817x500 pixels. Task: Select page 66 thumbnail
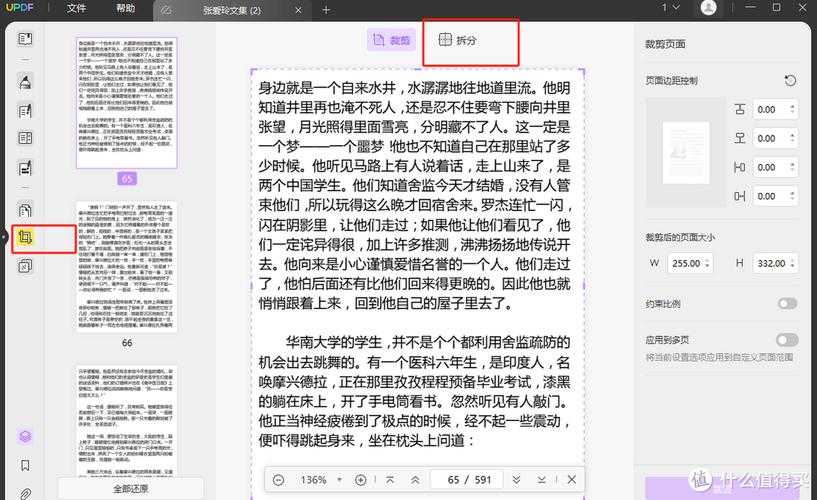coord(127,266)
